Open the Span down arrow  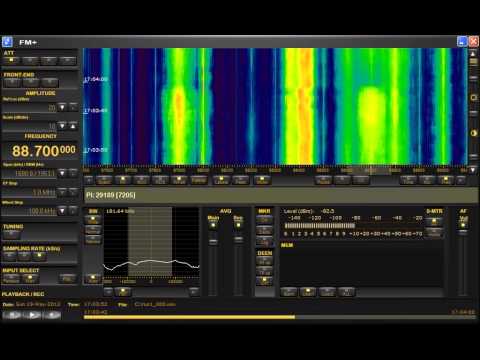[x=62, y=173]
